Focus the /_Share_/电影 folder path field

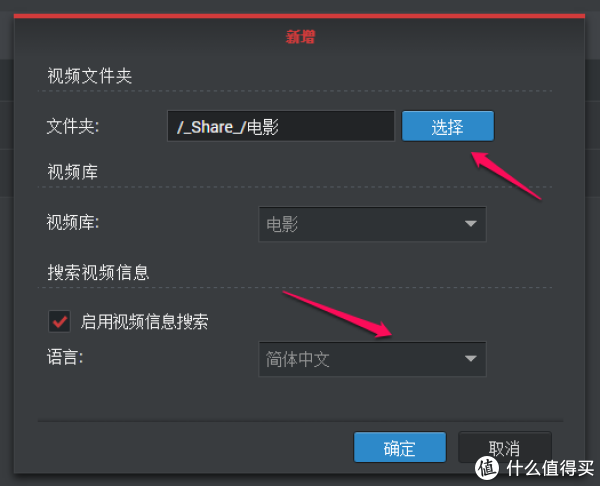pyautogui.click(x=281, y=126)
